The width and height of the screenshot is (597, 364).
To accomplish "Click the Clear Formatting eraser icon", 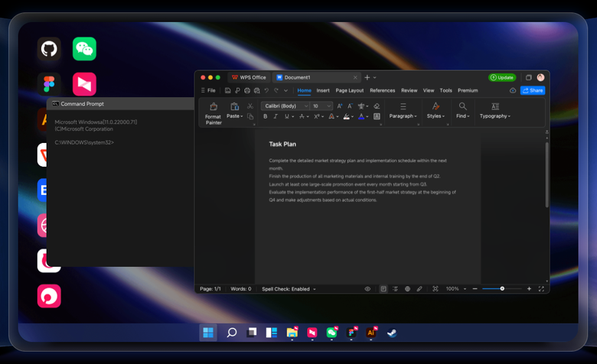I will pyautogui.click(x=377, y=106).
